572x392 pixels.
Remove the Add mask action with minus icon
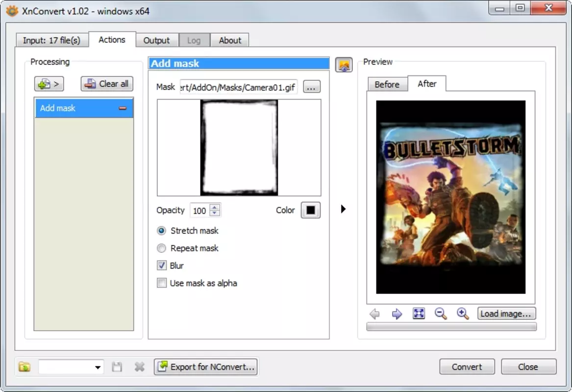(123, 108)
